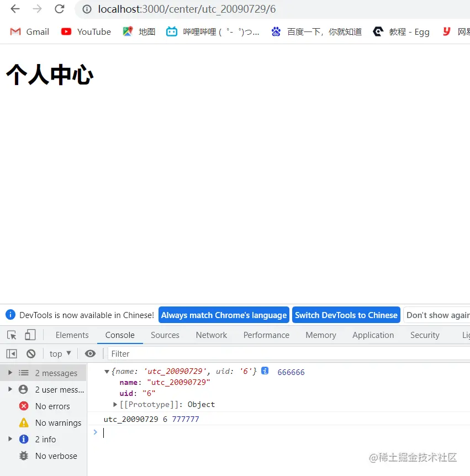
Task: Click the live expression eye icon
Action: 90,353
